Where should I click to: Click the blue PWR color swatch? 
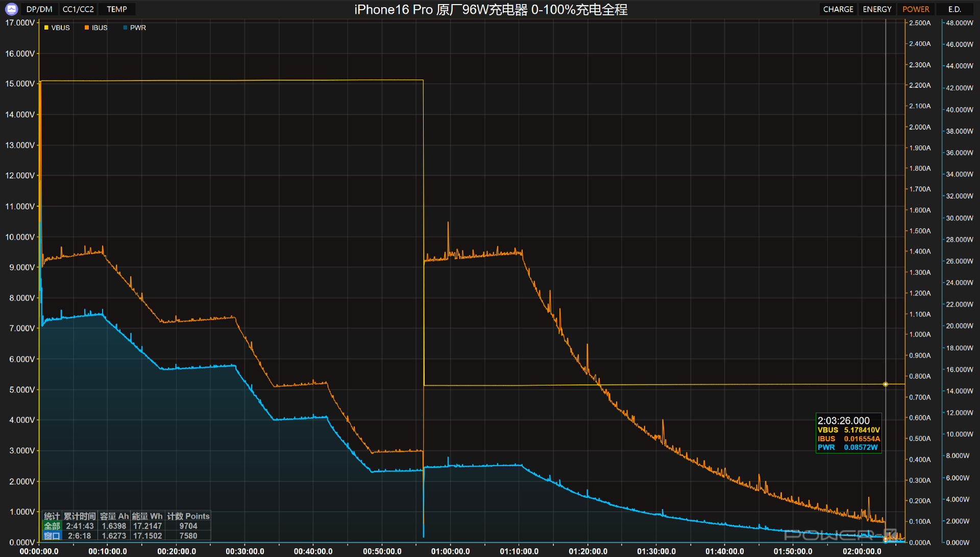coord(125,28)
